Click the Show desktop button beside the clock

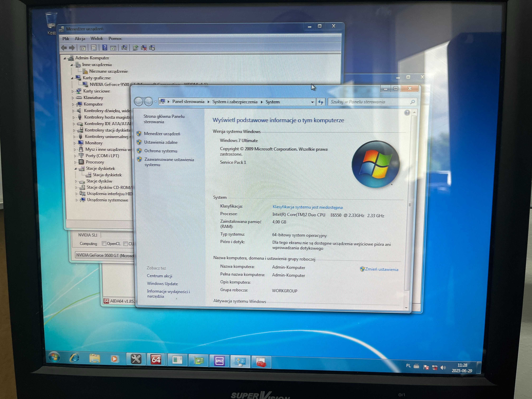pos(479,368)
